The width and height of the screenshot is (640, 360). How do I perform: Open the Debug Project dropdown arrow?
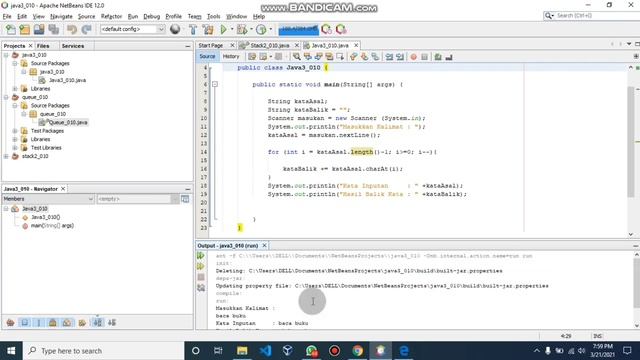[251, 29]
